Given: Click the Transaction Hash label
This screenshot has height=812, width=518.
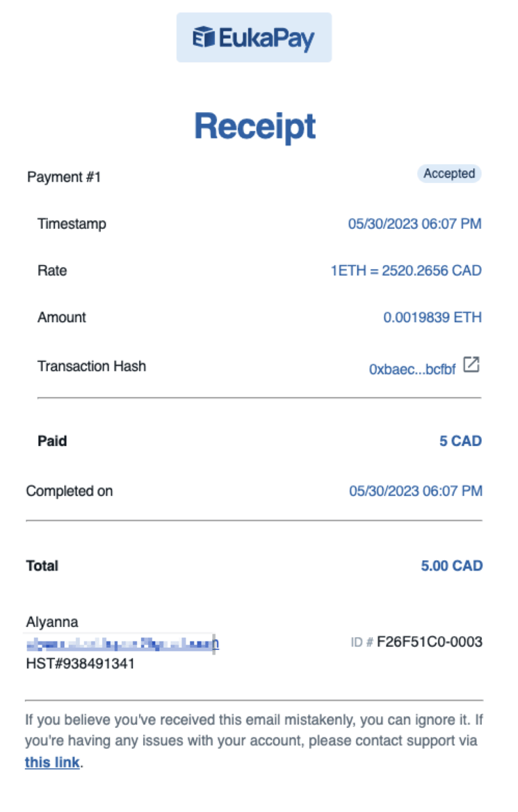Looking at the screenshot, I should pos(92,366).
